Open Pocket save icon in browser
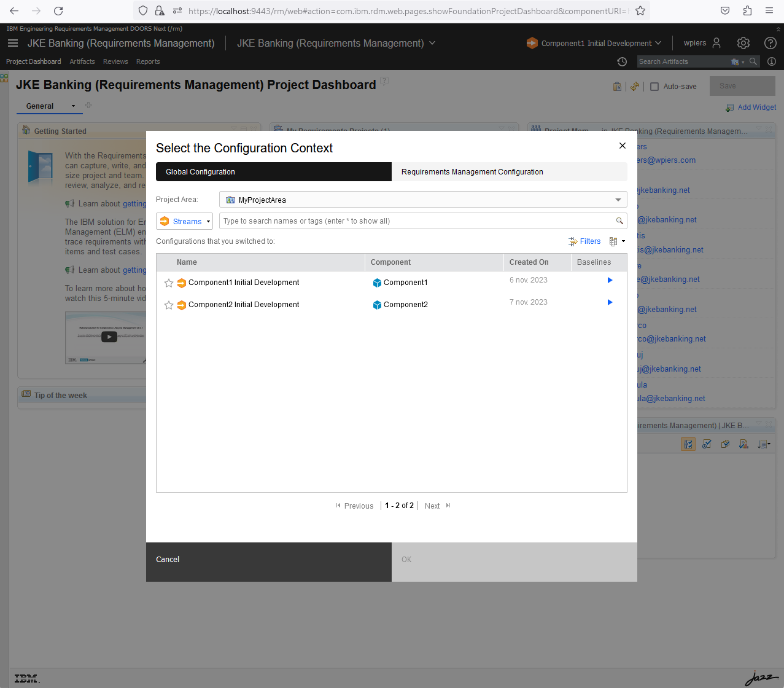The height and width of the screenshot is (688, 784). 725,10
